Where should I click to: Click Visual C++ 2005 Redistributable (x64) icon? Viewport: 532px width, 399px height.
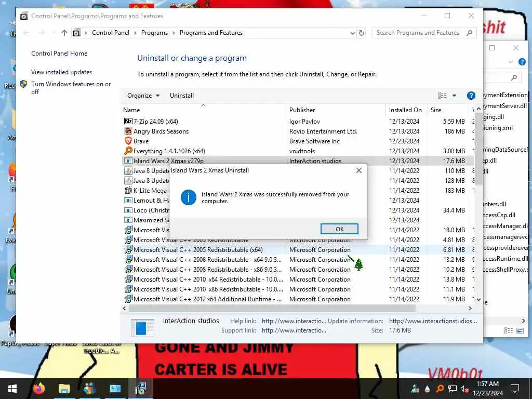tap(128, 250)
